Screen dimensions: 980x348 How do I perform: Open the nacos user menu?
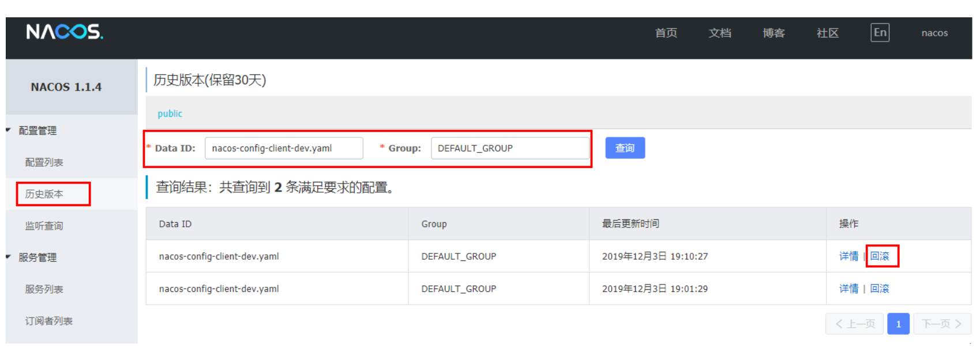tap(934, 33)
